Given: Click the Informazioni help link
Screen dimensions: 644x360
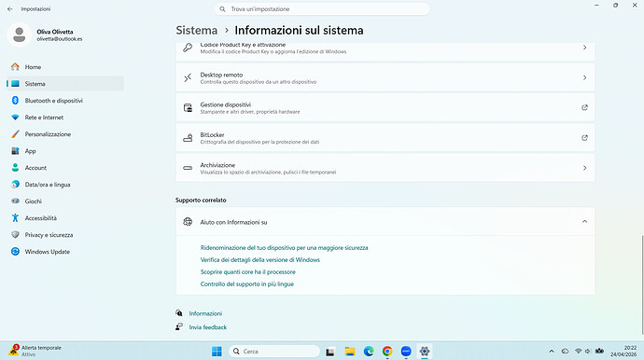Looking at the screenshot, I should 205,313.
